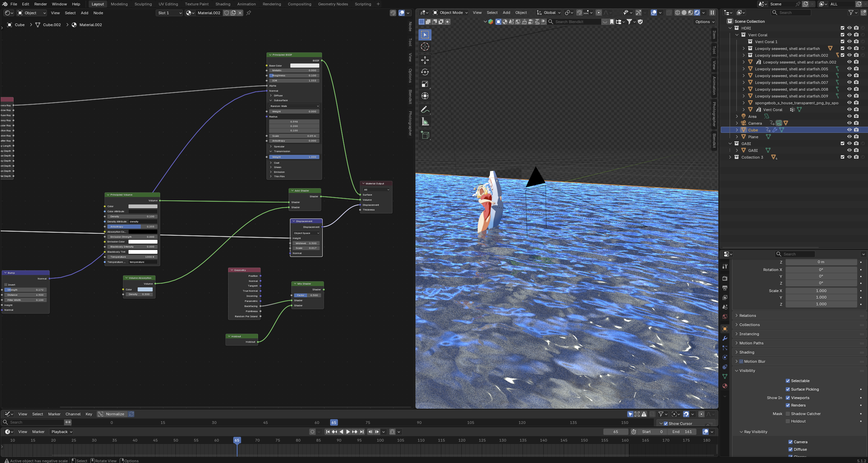Select the Rotate tool in viewport toolbar

pos(425,72)
